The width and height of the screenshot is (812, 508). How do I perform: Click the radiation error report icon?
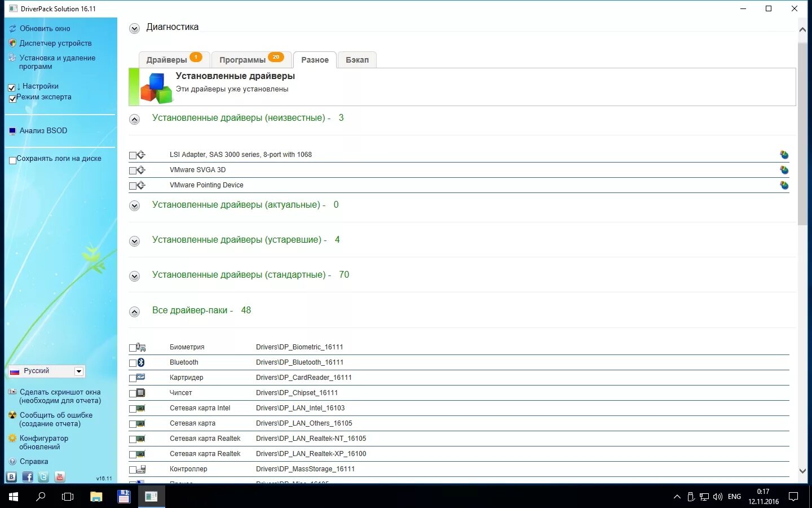point(12,415)
